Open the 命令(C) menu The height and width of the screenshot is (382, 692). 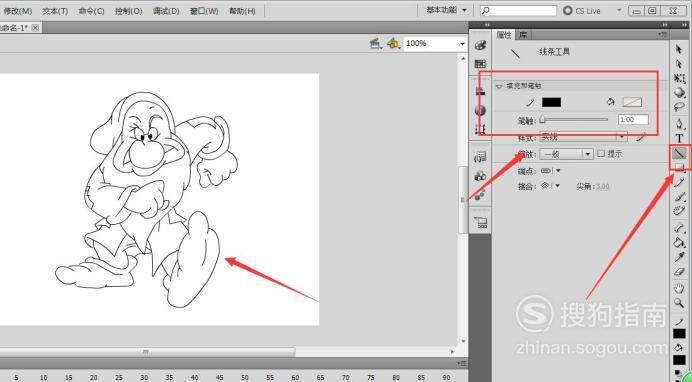pos(91,11)
